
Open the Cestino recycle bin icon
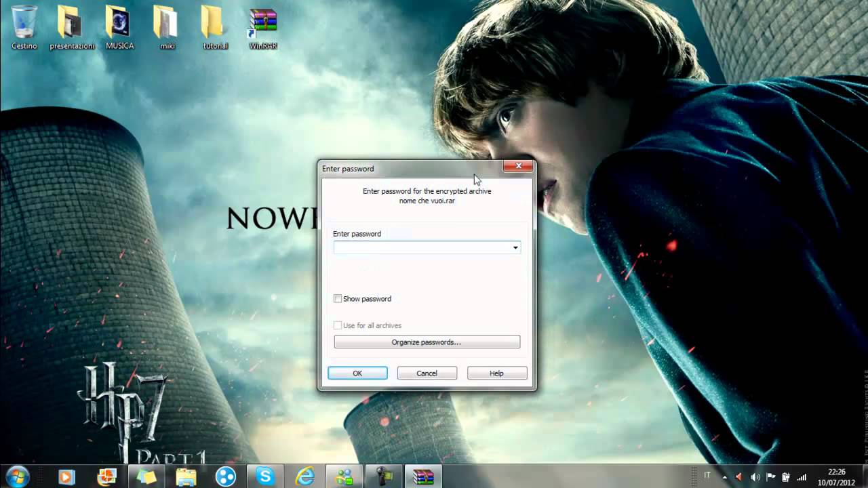[x=24, y=27]
